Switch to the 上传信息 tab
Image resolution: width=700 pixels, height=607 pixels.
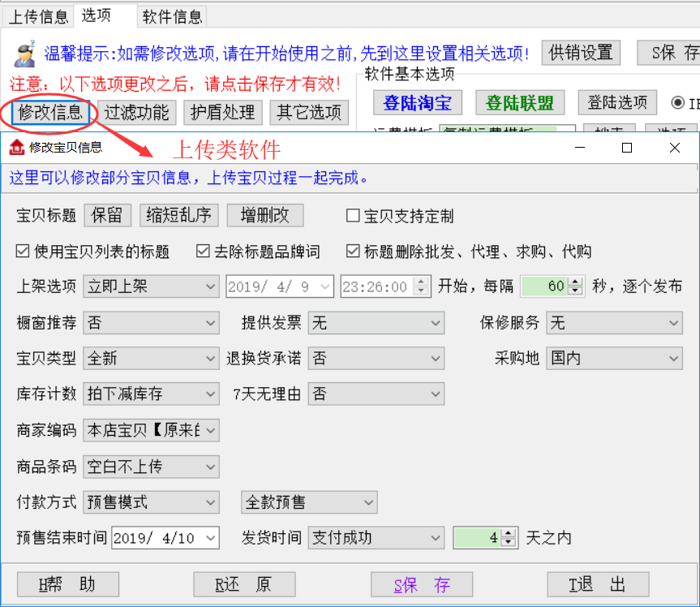tap(38, 15)
